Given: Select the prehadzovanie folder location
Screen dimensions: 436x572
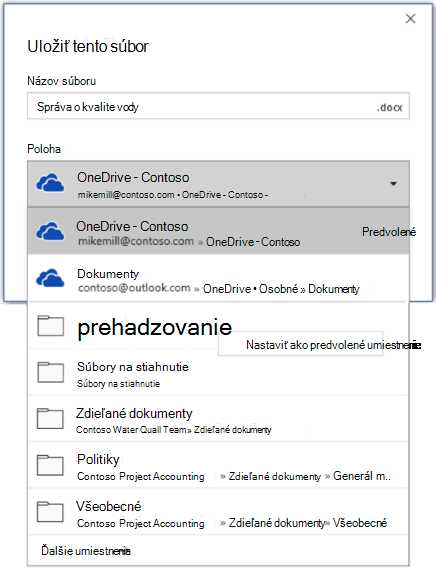Looking at the screenshot, I should point(218,325).
